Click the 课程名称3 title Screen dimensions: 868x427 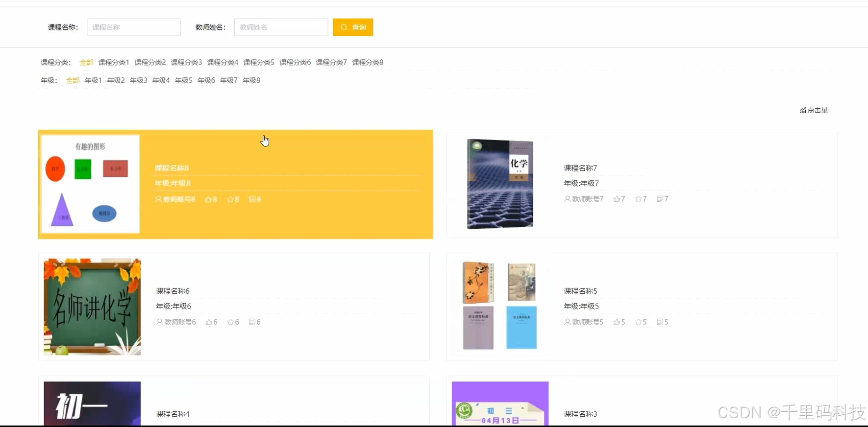580,414
